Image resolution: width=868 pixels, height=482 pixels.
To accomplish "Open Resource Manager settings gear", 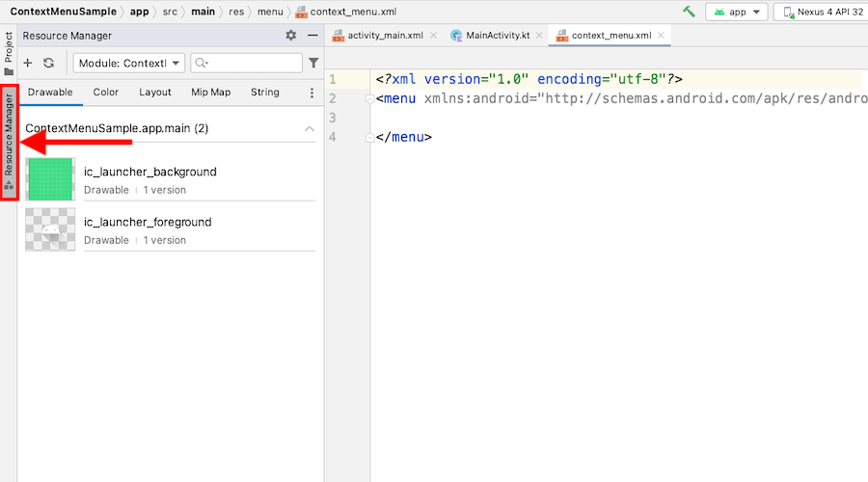I will pos(290,36).
